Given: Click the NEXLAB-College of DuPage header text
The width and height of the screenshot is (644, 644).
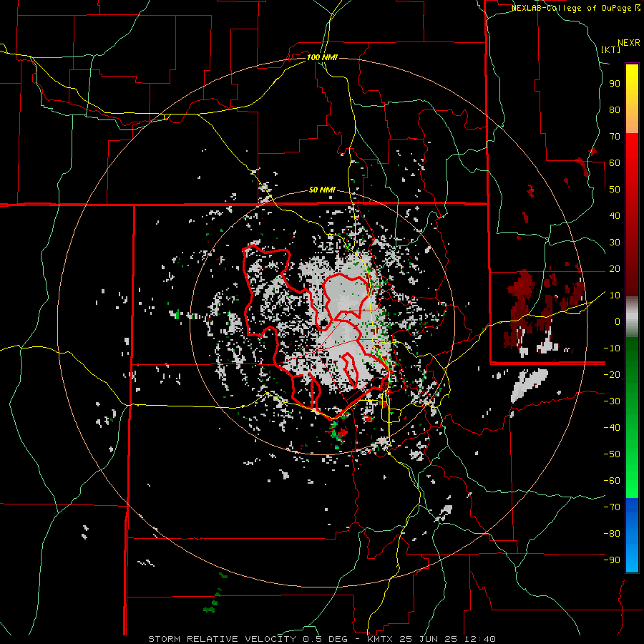Looking at the screenshot, I should point(572,8).
